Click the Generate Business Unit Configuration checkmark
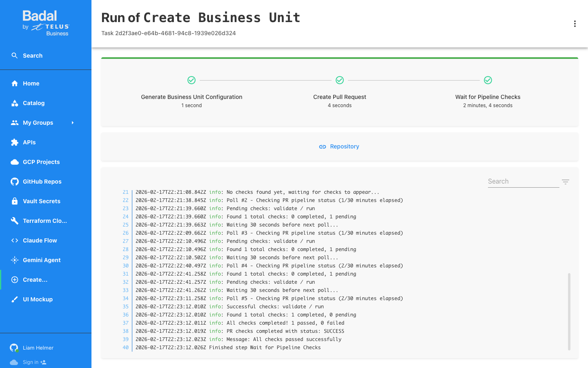The height and width of the screenshot is (368, 588). click(x=192, y=80)
